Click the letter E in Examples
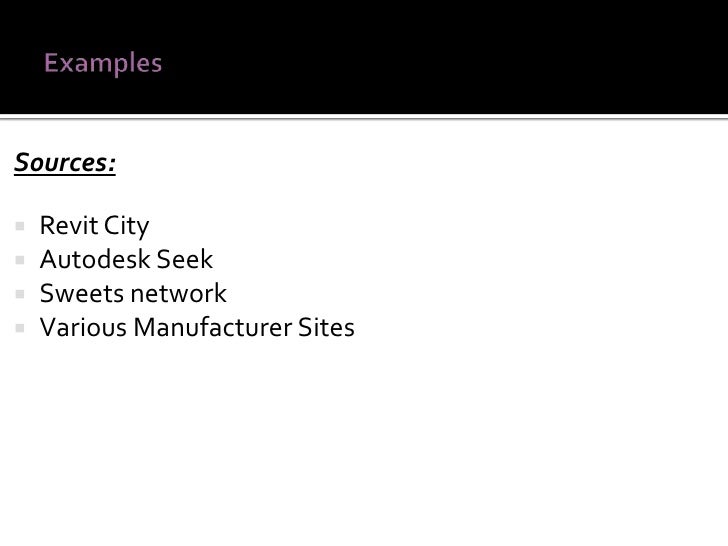This screenshot has height=546, width=728. click(x=51, y=62)
